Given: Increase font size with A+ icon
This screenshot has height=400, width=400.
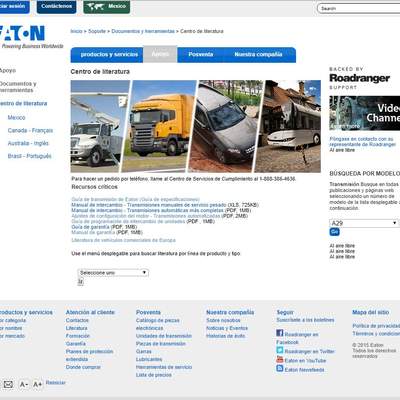Looking at the screenshot, I should tap(37, 384).
